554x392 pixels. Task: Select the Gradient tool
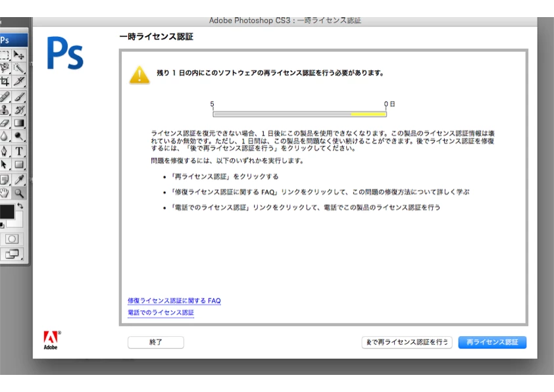18,123
